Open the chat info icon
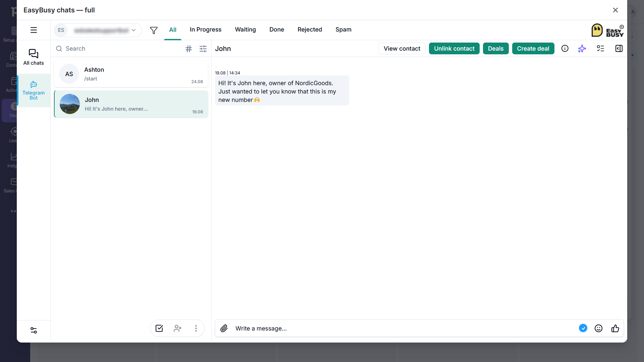The image size is (644, 362). (x=565, y=49)
